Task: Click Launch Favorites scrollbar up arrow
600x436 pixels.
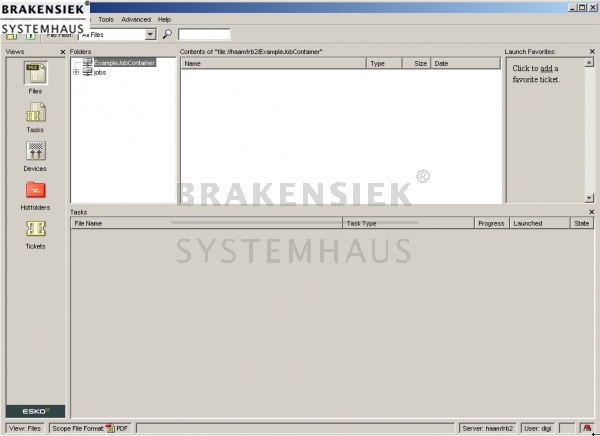Action: point(589,62)
